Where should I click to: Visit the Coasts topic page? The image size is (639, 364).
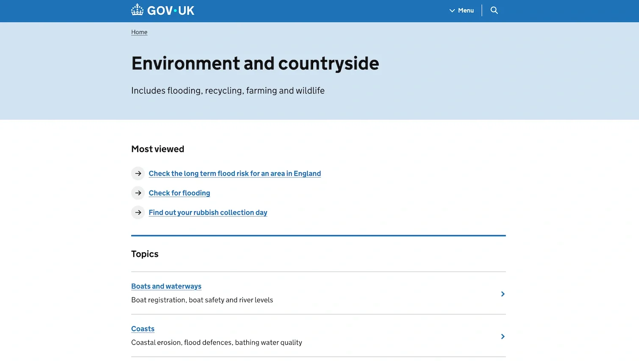click(143, 329)
